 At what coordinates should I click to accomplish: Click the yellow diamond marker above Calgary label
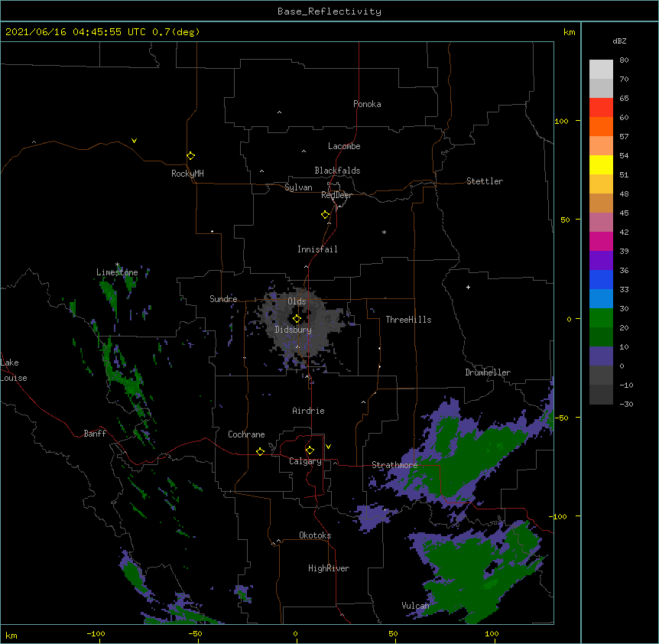[x=310, y=450]
